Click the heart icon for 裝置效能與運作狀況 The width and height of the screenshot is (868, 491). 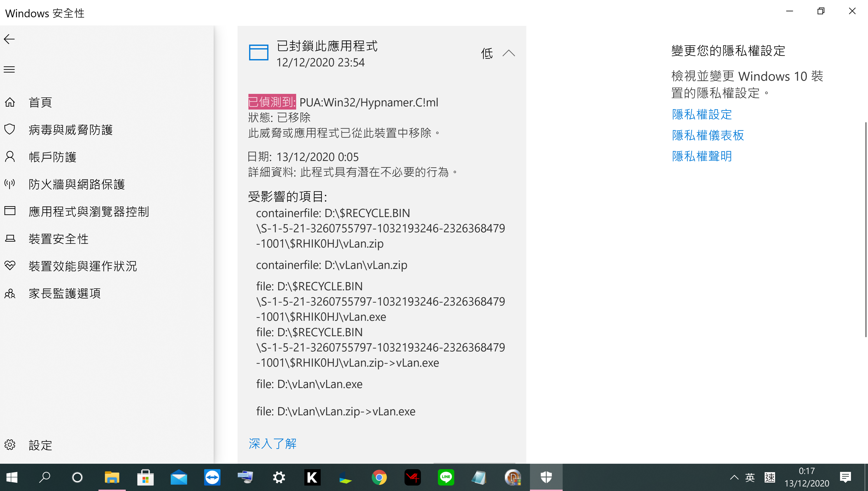(10, 266)
